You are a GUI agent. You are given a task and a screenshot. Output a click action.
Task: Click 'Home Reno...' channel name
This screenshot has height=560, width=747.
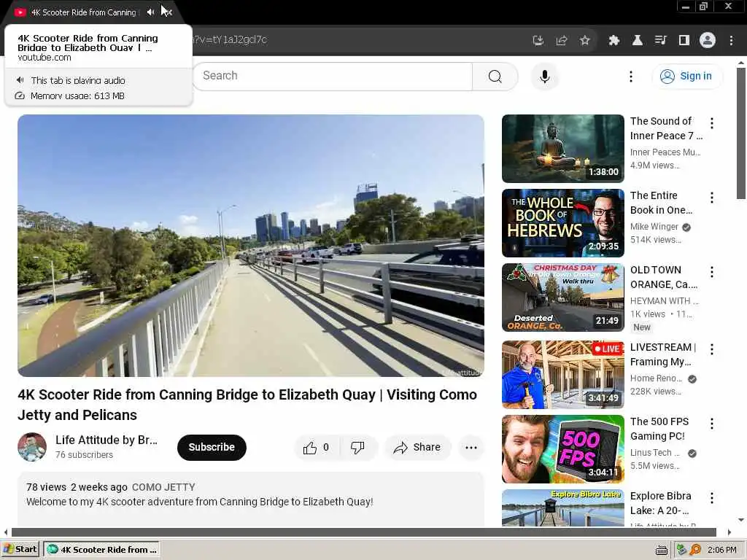656,378
